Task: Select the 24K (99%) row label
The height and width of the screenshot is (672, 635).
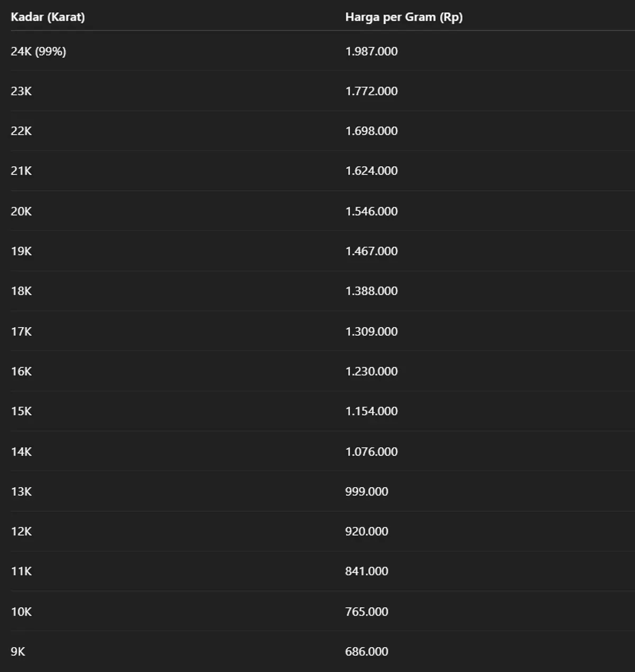Action: (x=38, y=51)
